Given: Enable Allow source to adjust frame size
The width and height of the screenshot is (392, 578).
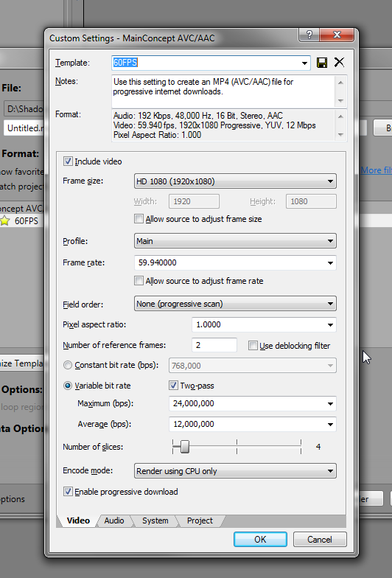Looking at the screenshot, I should [139, 218].
